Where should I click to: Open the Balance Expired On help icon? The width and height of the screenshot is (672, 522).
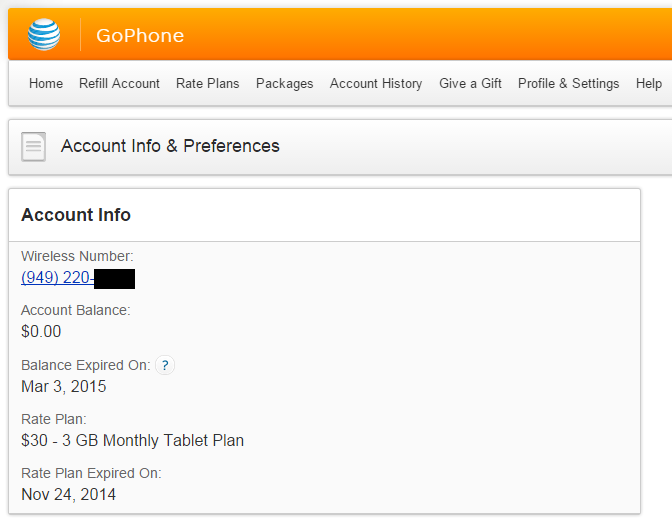click(165, 365)
